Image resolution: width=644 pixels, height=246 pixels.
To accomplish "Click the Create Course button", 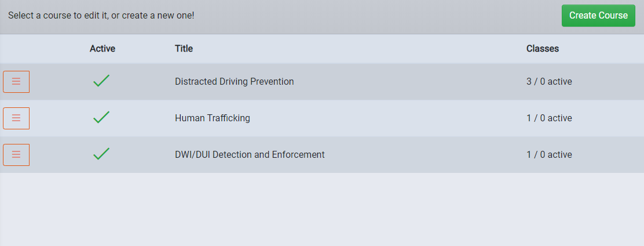I will coord(598,16).
